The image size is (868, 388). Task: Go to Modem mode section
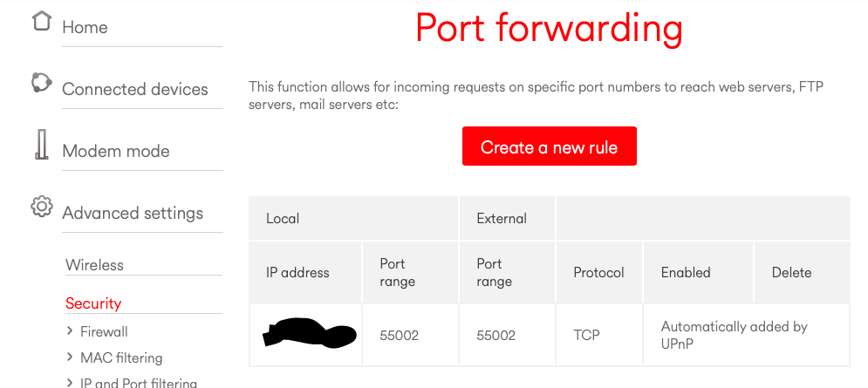point(116,151)
